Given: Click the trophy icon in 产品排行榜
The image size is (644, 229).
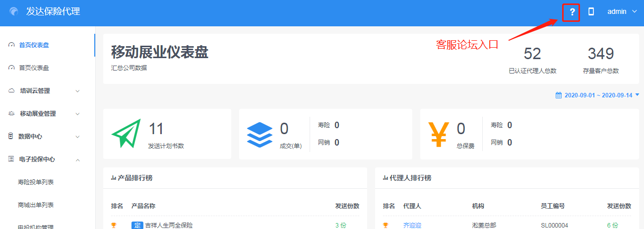Looking at the screenshot, I should [x=114, y=225].
